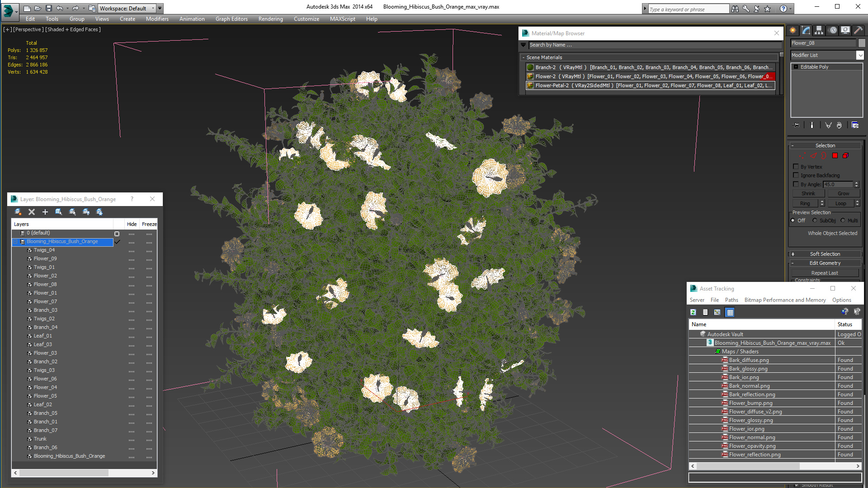This screenshot has height=488, width=868.
Task: Click the New Scene toolbar icon
Action: pos(27,8)
